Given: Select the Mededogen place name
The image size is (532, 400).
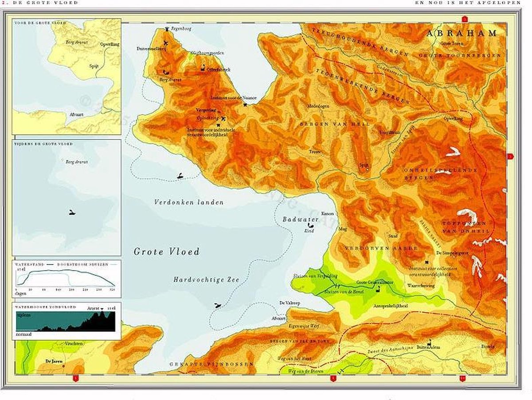Looking at the screenshot, I should [318, 106].
